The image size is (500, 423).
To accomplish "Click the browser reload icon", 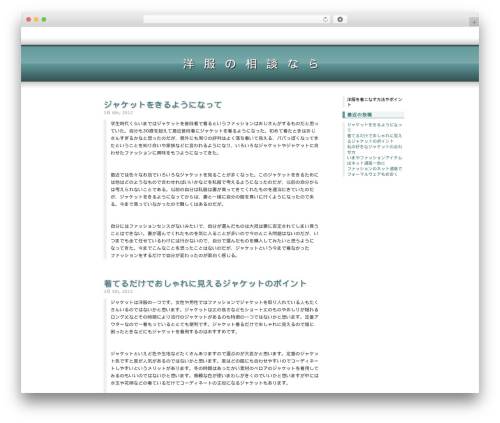I will [325, 19].
